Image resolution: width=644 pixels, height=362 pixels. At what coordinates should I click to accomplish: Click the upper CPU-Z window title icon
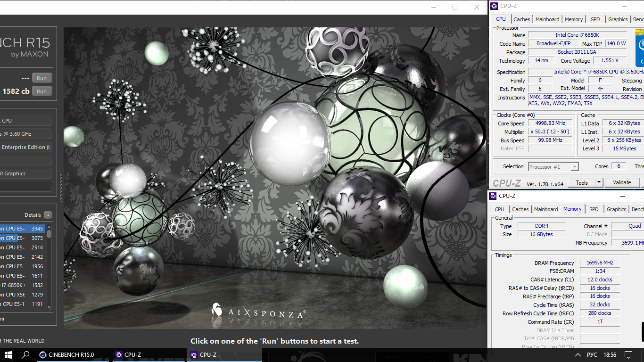[x=494, y=6]
